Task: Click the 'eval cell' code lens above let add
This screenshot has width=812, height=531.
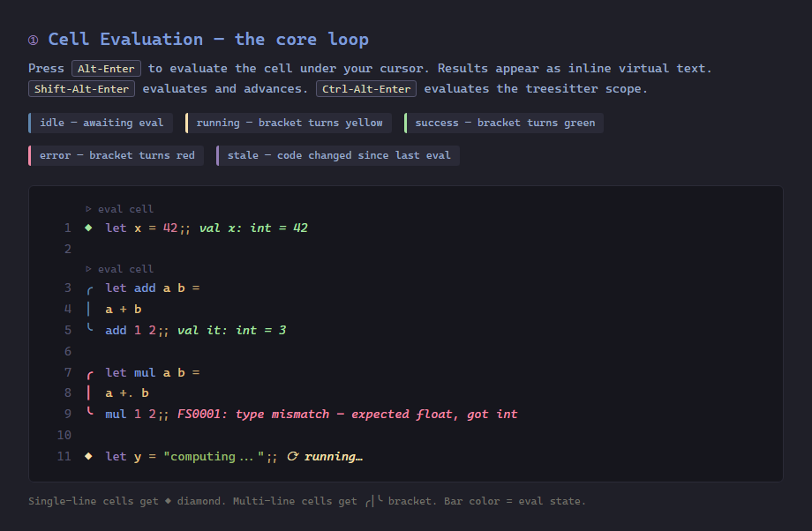Action: point(120,269)
